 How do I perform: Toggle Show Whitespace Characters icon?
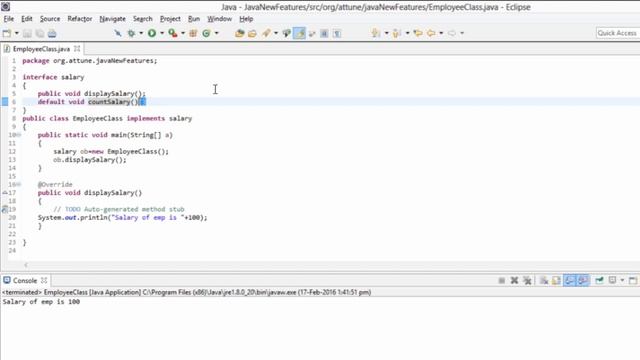coord(337,33)
